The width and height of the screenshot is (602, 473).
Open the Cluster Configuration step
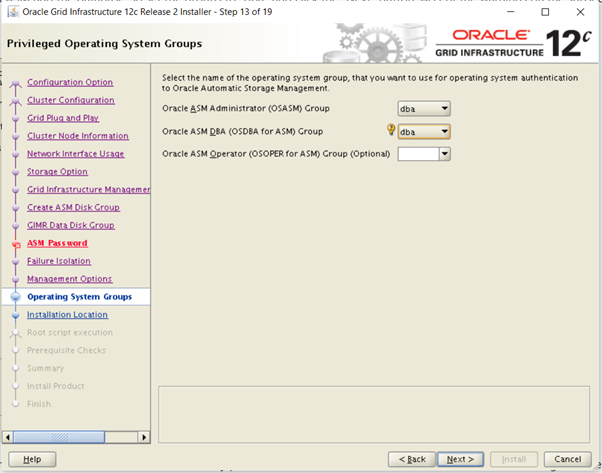[x=70, y=100]
